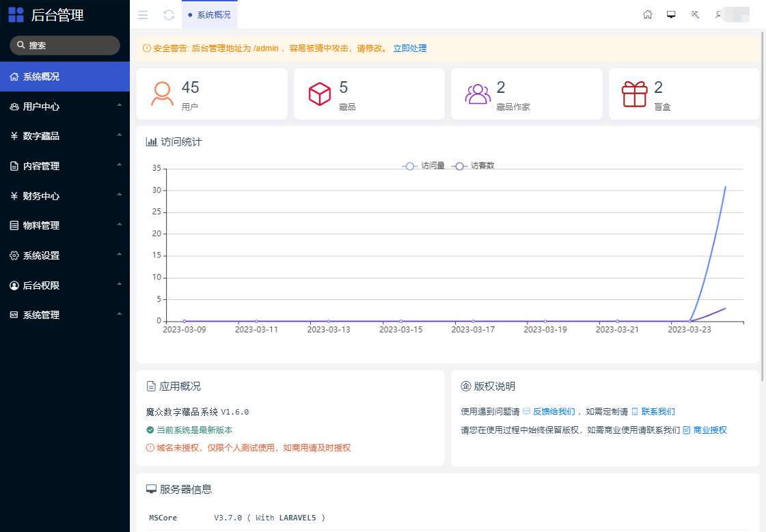Click the green check icon beside 当前系统是最新版本
Viewport: 766px width, 532px height.
tap(150, 430)
